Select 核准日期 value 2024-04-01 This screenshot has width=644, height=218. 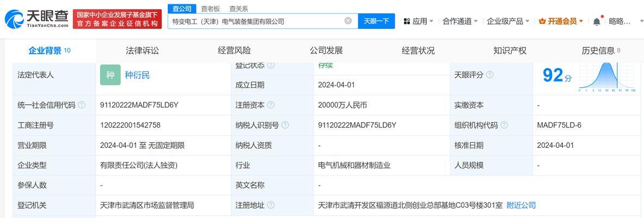click(x=555, y=145)
